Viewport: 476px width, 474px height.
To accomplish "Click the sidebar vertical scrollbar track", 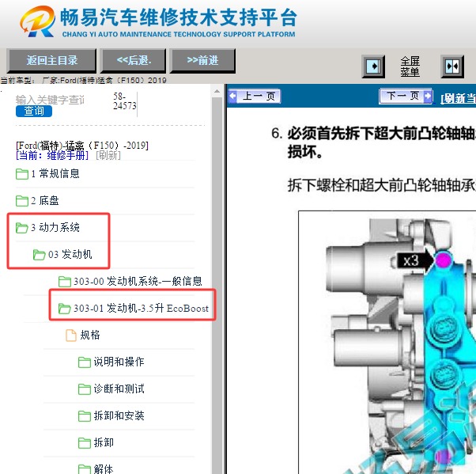I will (x=217, y=285).
